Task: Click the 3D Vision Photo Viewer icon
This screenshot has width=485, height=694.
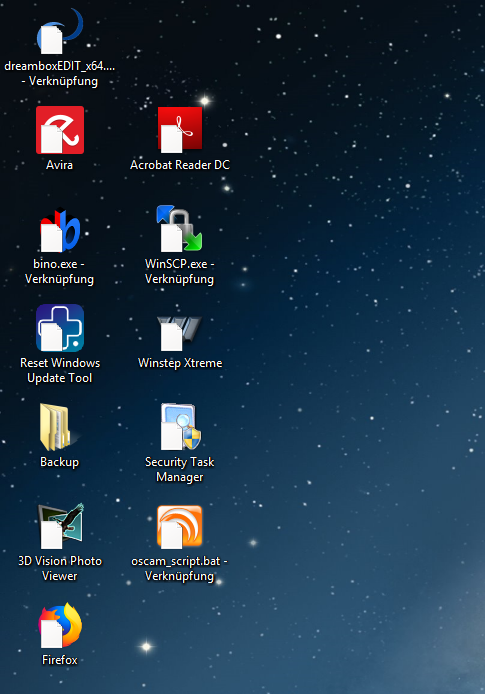Action: click(x=61, y=526)
